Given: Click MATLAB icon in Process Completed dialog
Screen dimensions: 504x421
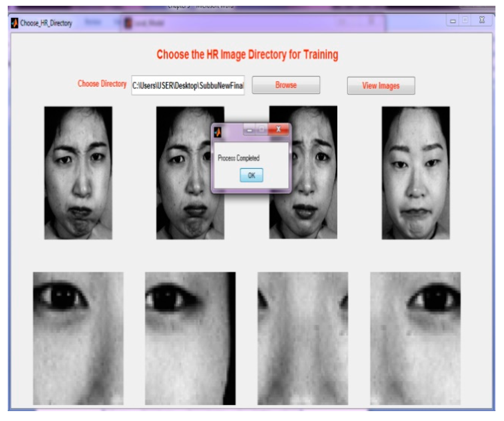Looking at the screenshot, I should pyautogui.click(x=218, y=132).
